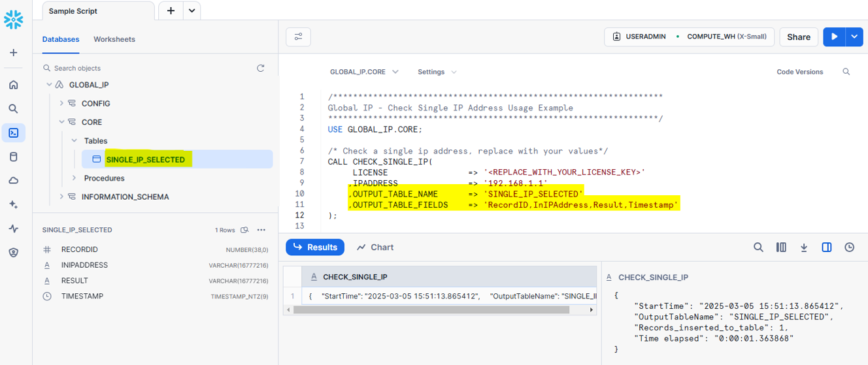Screen dimensions: 868x365
Task: Refresh the database object list
Action: click(x=261, y=68)
